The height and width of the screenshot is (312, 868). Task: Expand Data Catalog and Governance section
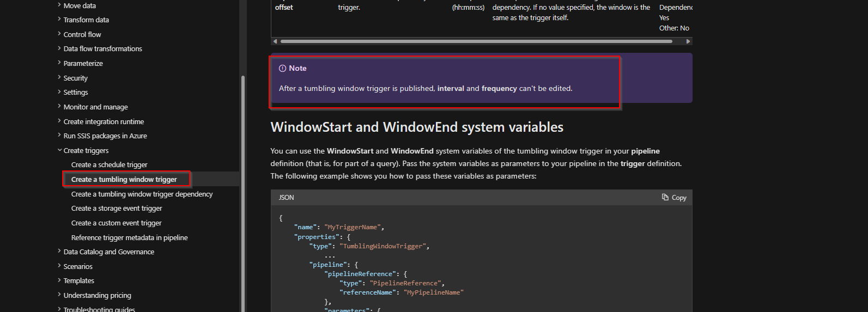click(x=108, y=252)
